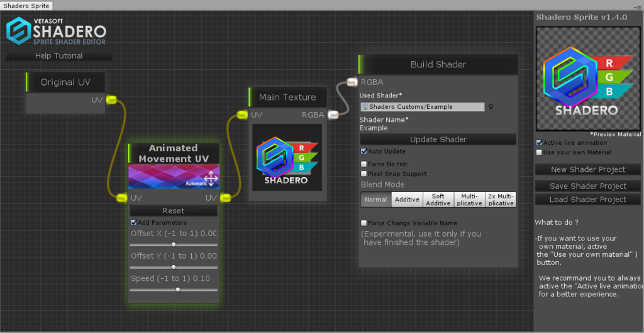This screenshot has width=644, height=333.
Task: Click Reset in Animated Movement UV node
Action: (x=174, y=211)
